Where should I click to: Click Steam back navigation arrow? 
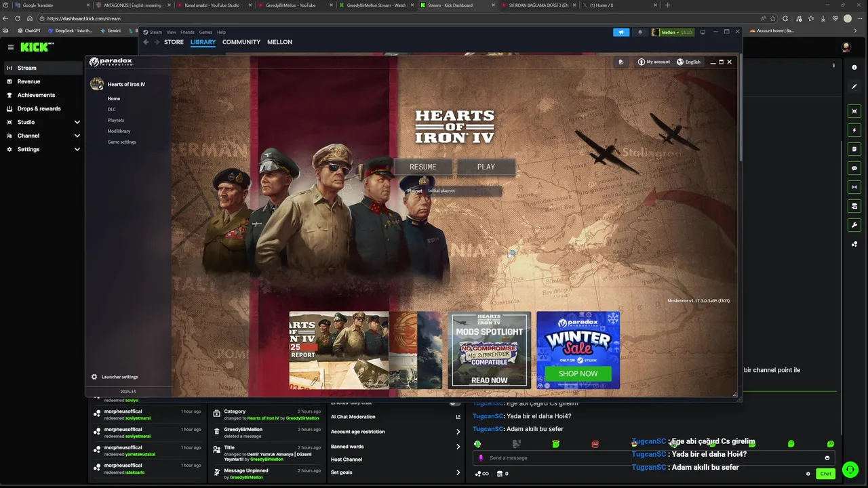coord(146,42)
